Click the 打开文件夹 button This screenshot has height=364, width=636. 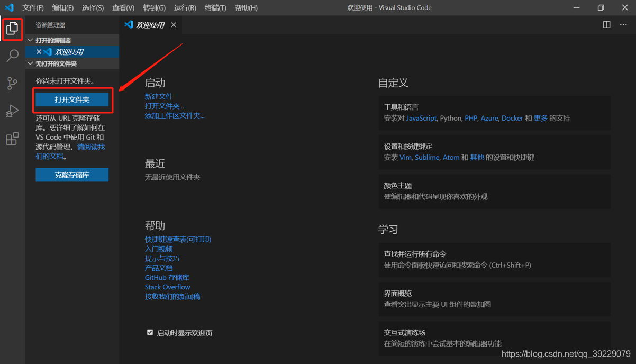click(72, 99)
